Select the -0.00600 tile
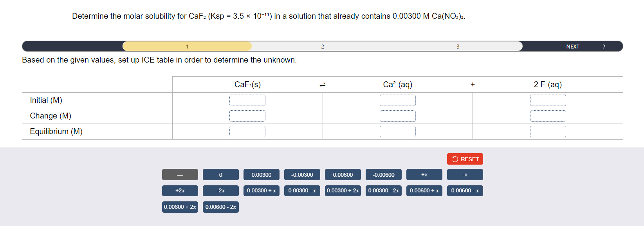644x226 pixels. [x=383, y=174]
